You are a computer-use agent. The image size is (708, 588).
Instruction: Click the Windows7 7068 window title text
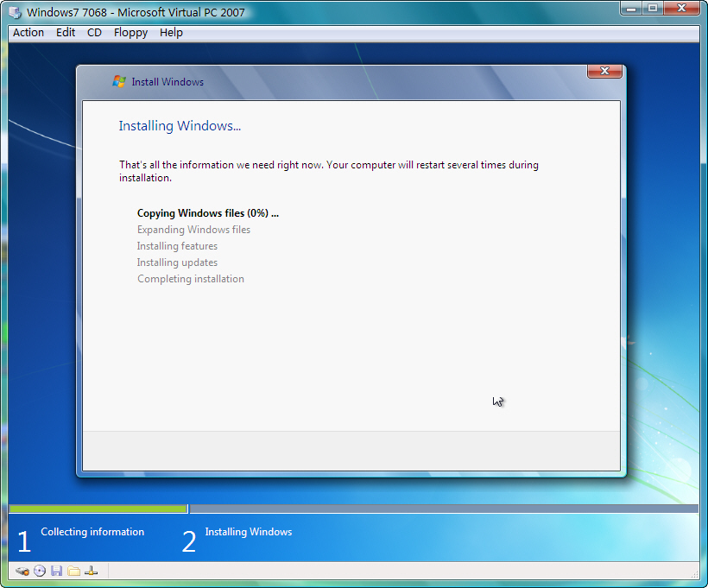coord(136,13)
